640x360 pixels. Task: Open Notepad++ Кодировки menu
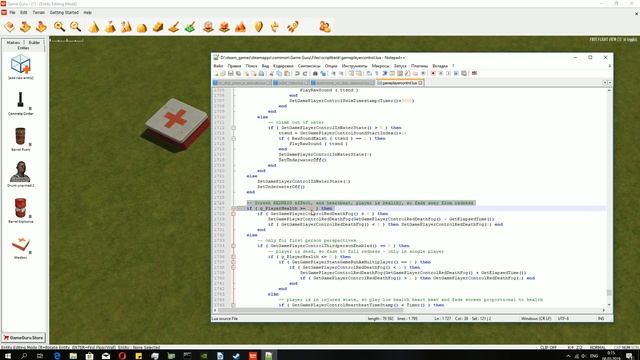[283, 66]
